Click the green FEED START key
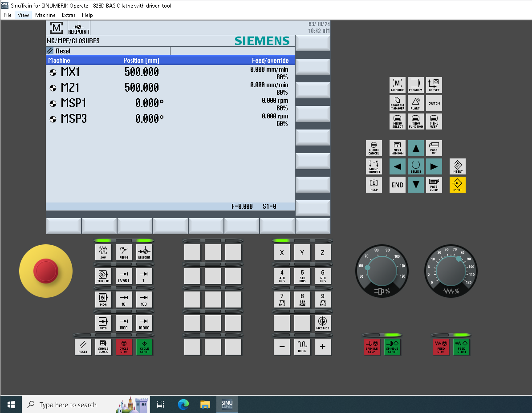This screenshot has width=532, height=413. tap(461, 347)
